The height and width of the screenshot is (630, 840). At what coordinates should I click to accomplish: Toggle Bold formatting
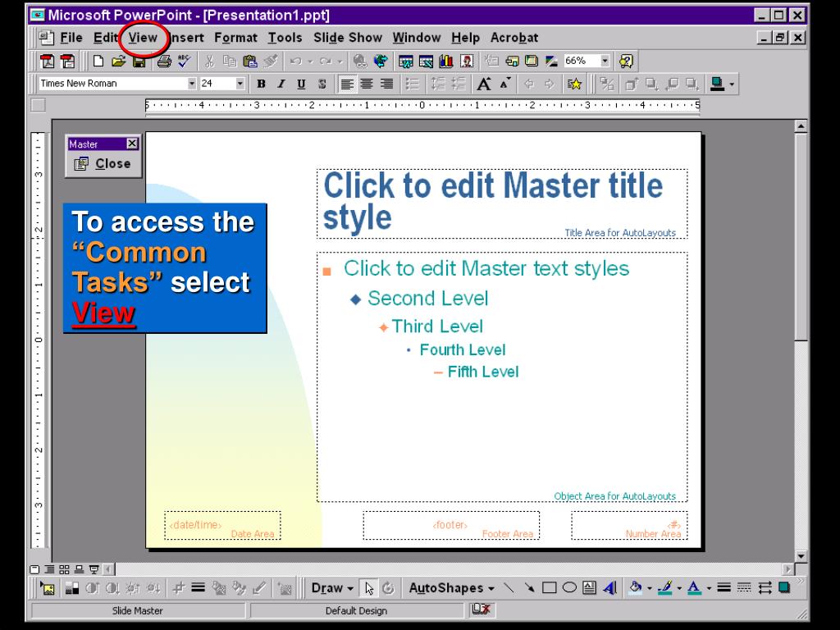[261, 84]
